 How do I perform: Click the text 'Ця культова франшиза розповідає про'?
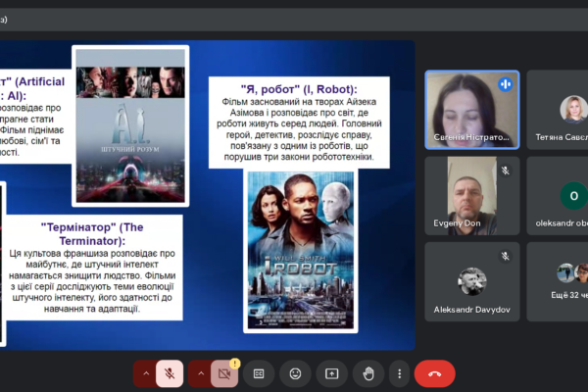[92, 254]
